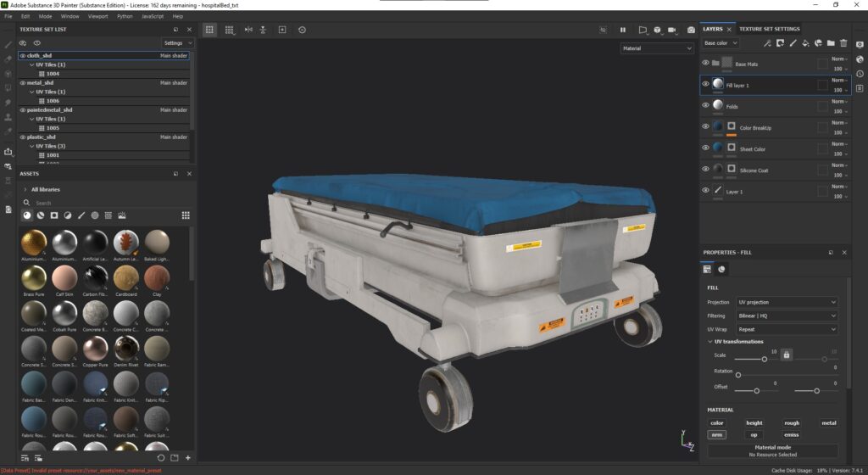Switch assets to grid thumbnail size icon
868x475 pixels.
coord(186,215)
